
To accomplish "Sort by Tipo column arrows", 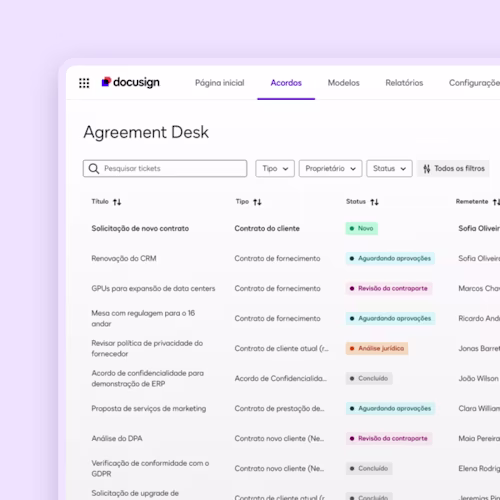I will tap(257, 202).
